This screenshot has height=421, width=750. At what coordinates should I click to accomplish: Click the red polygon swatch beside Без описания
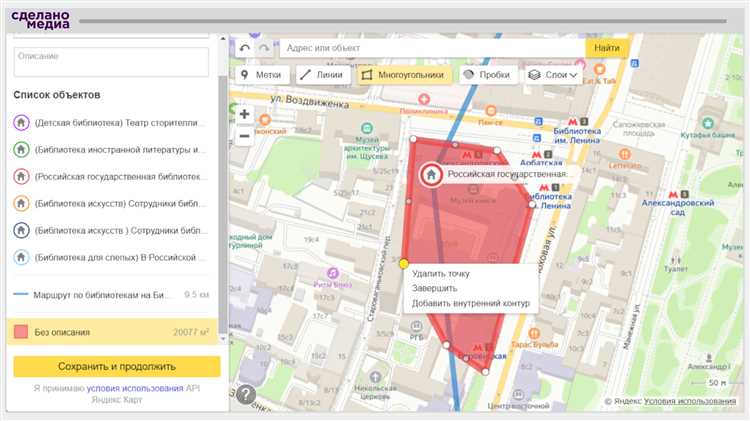(21, 332)
